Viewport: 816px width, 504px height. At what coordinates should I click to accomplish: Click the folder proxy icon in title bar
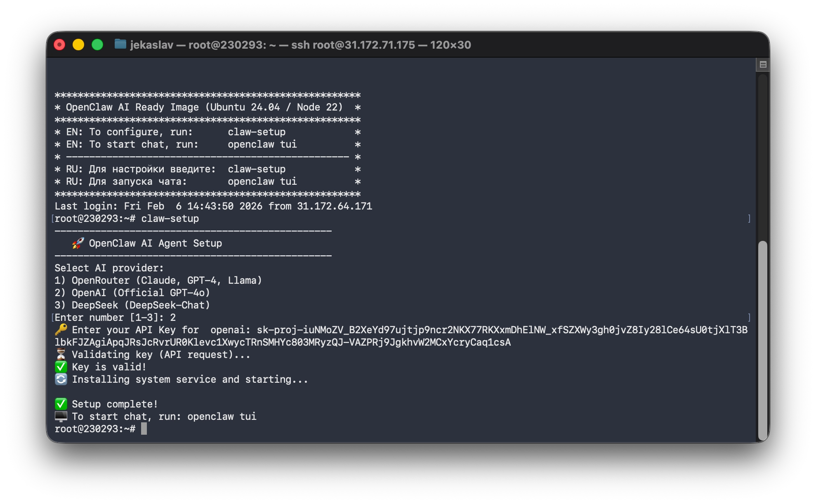[120, 44]
